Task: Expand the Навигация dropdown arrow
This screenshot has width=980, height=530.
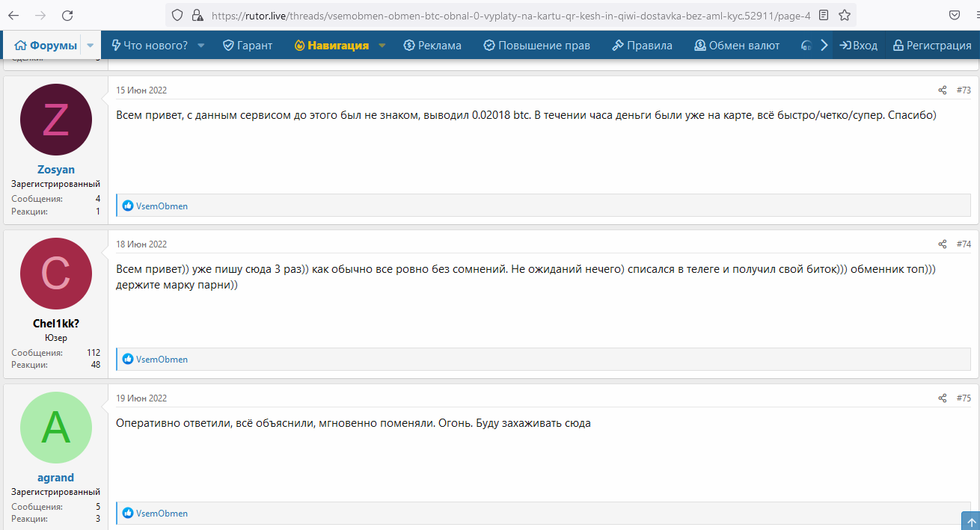Action: point(382,46)
